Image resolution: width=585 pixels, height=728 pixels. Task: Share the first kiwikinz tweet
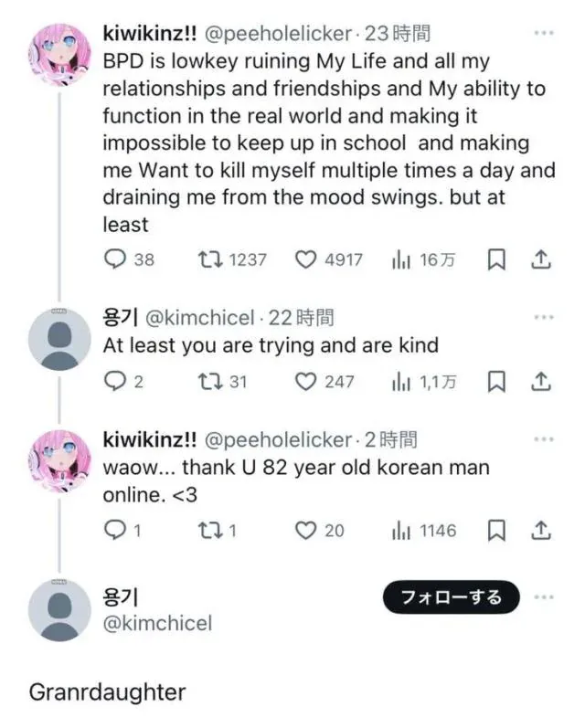[x=541, y=259]
